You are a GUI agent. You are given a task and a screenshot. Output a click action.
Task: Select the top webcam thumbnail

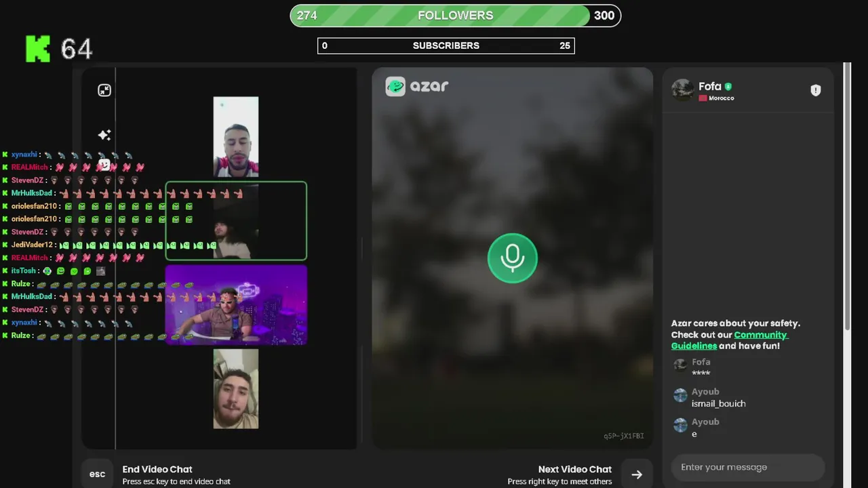236,136
